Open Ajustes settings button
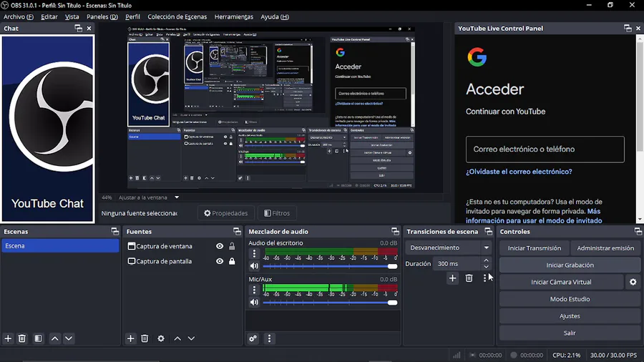Screen dimensions: 644x362 pyautogui.click(x=570, y=316)
